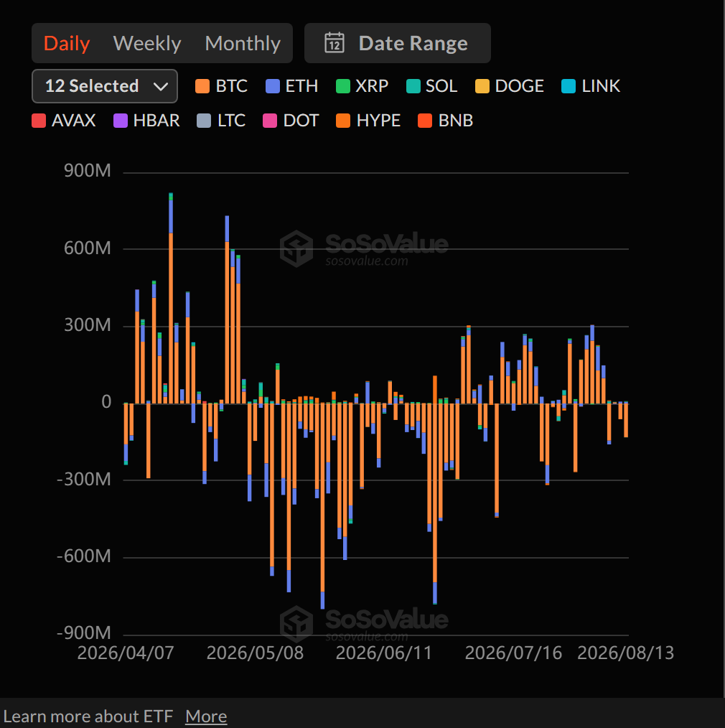Click the orange HYPE color swatch
The width and height of the screenshot is (725, 728).
[x=343, y=121]
